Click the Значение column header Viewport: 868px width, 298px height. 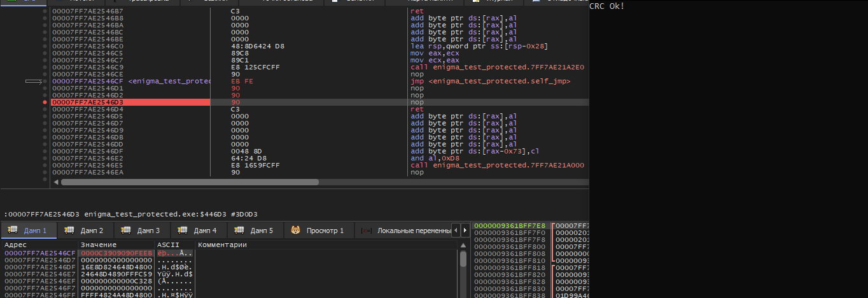pos(116,245)
